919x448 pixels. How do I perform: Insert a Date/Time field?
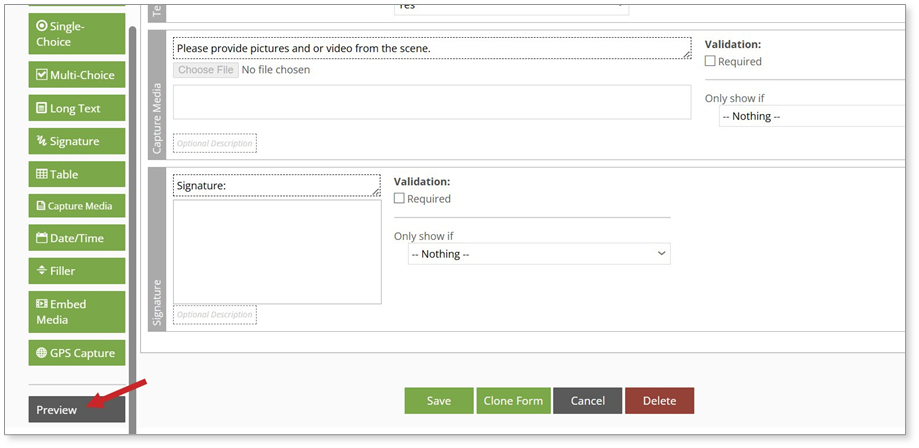click(77, 238)
